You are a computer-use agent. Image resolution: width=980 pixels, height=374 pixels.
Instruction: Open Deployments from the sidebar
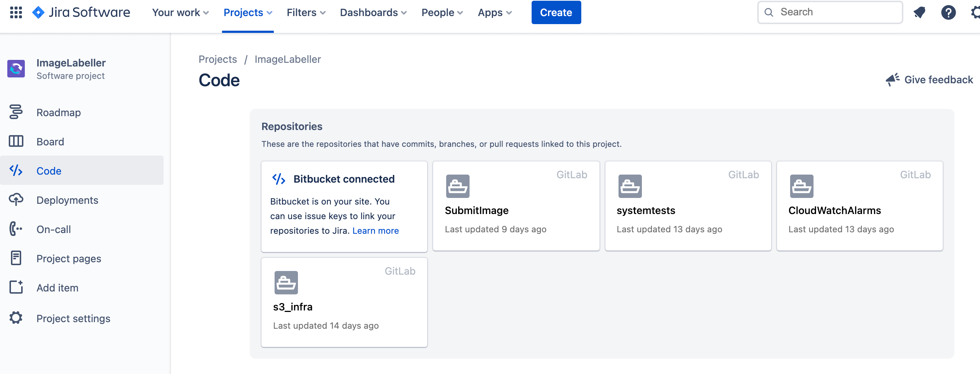[x=16, y=200]
